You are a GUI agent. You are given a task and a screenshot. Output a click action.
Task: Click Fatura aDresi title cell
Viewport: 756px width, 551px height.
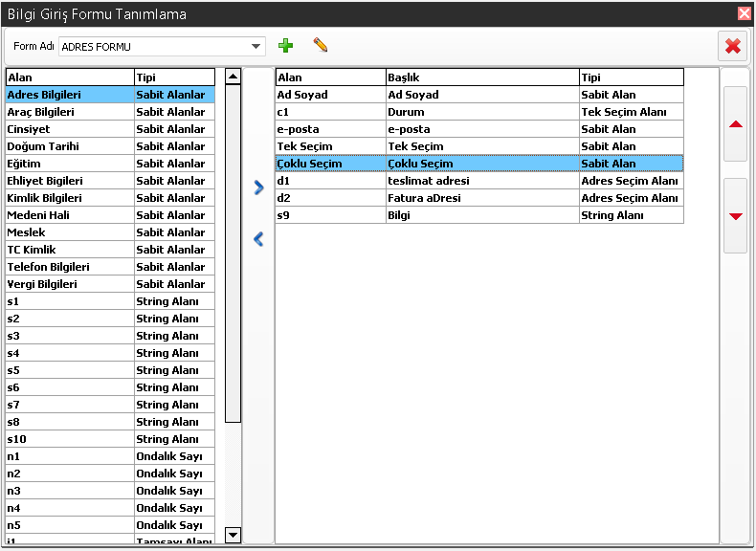pyautogui.click(x=482, y=198)
